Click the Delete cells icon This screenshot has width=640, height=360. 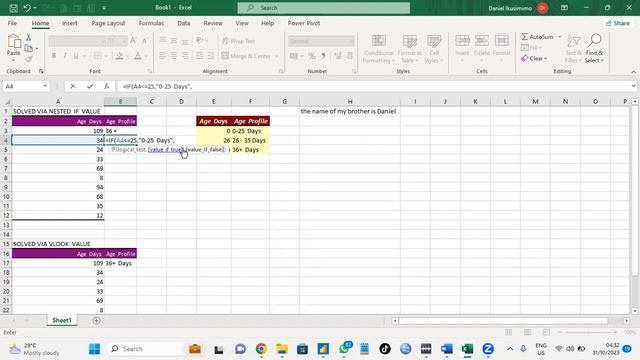[482, 41]
